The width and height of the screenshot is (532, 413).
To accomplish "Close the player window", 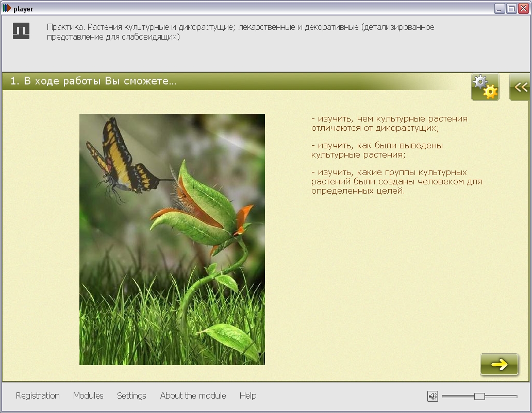I will (x=523, y=8).
